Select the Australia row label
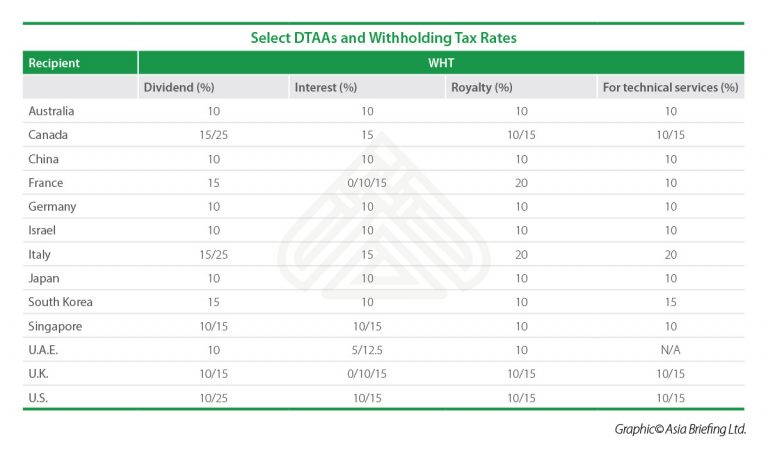 pos(51,111)
